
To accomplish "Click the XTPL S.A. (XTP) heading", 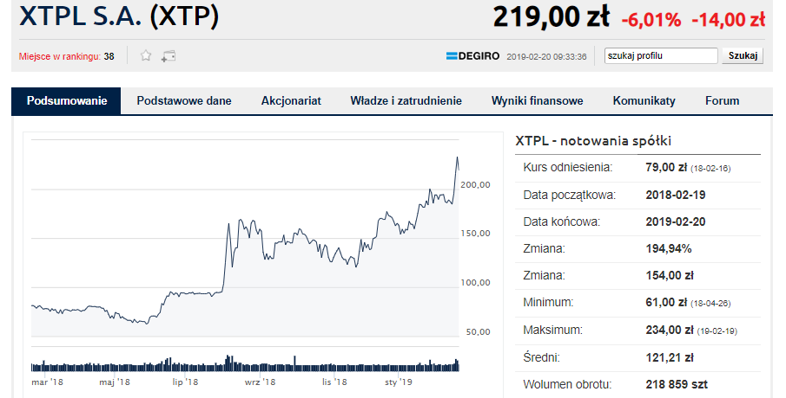I will click(119, 16).
